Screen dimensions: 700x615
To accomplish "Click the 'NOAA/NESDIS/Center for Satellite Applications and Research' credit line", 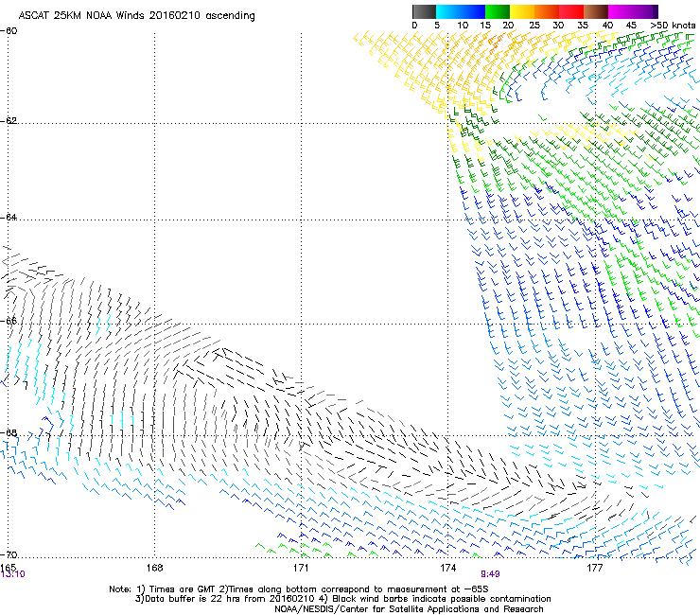I will pyautogui.click(x=409, y=609).
